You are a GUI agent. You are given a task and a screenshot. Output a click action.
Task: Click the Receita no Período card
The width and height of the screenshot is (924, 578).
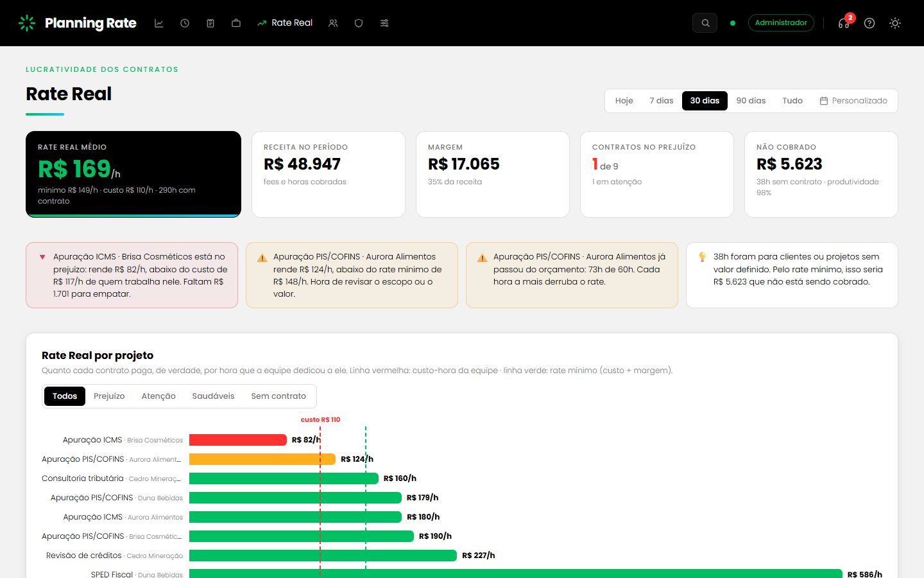coord(329,175)
